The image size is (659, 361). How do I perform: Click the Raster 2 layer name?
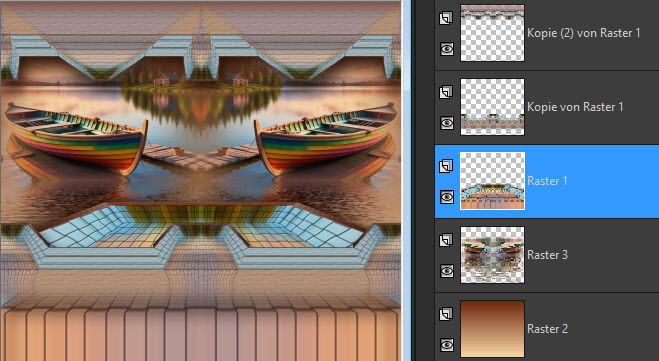point(548,329)
